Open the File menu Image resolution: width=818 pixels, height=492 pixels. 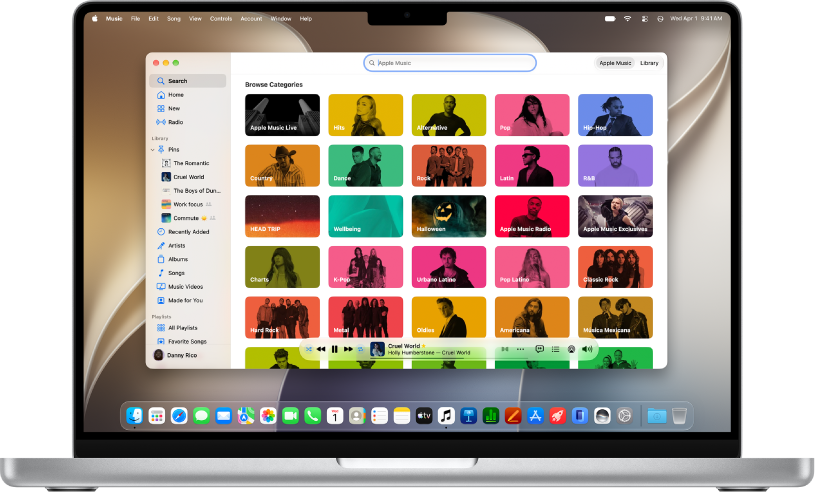[135, 19]
